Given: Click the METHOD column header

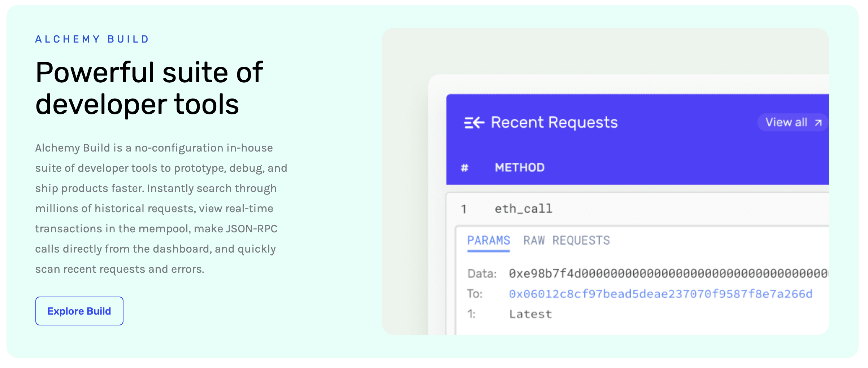Looking at the screenshot, I should click(519, 168).
